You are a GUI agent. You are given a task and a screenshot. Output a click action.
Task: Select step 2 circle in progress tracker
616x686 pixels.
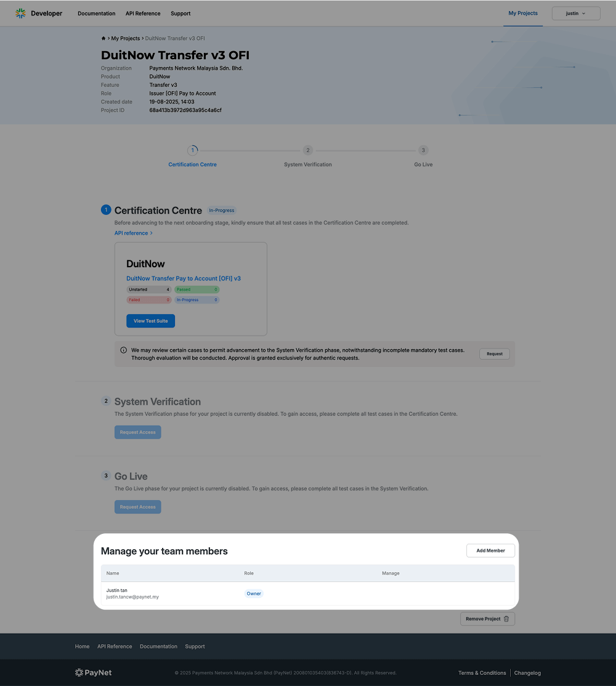tap(308, 150)
